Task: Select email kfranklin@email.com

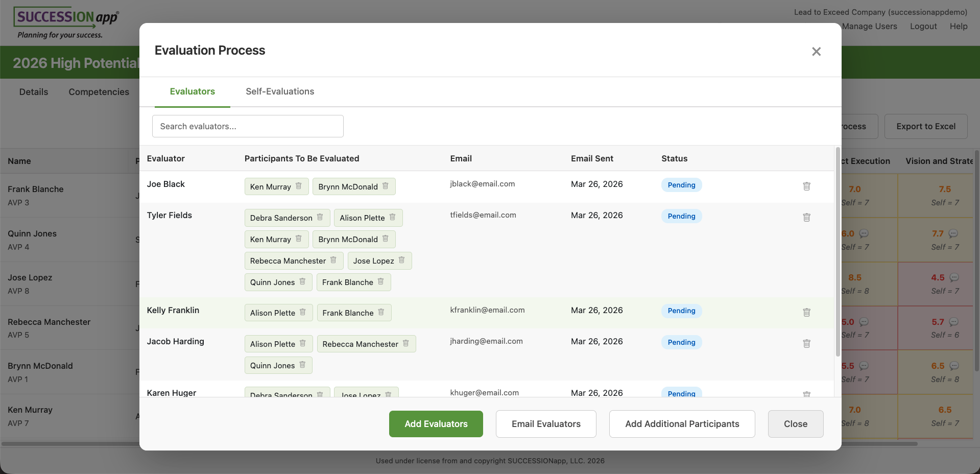Action: (487, 310)
